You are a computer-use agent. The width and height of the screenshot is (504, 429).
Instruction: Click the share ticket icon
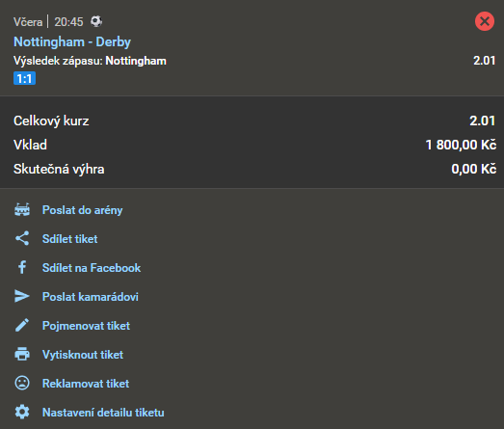[22, 238]
